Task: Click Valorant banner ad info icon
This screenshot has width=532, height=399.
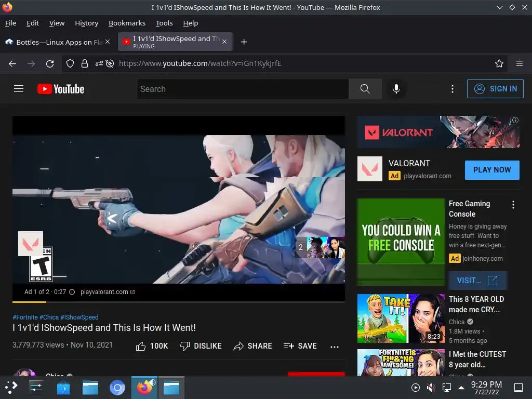Action: click(x=515, y=120)
